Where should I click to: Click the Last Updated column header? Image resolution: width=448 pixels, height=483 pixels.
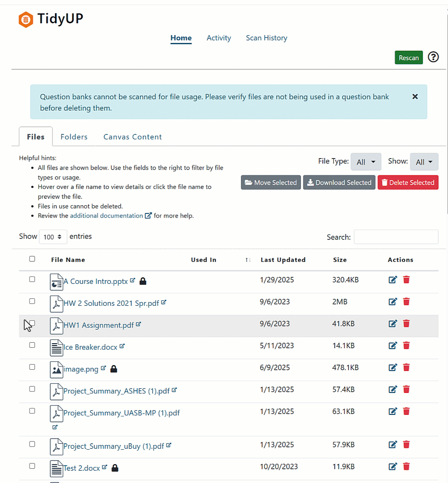coord(283,260)
